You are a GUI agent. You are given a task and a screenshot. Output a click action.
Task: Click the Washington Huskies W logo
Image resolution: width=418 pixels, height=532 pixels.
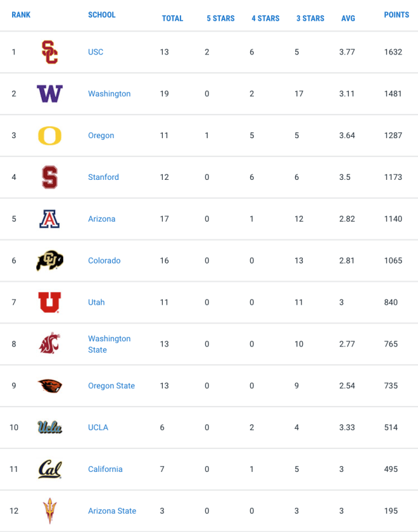(49, 94)
